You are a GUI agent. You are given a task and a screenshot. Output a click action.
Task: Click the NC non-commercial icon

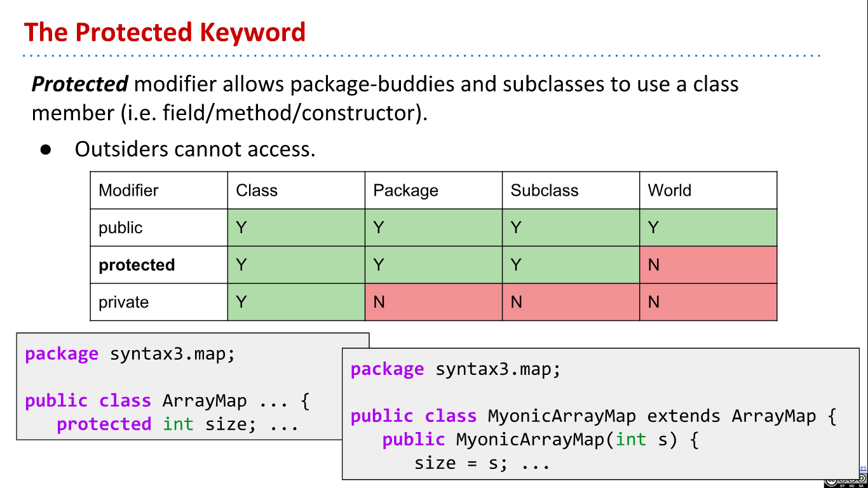pyautogui.click(x=851, y=485)
